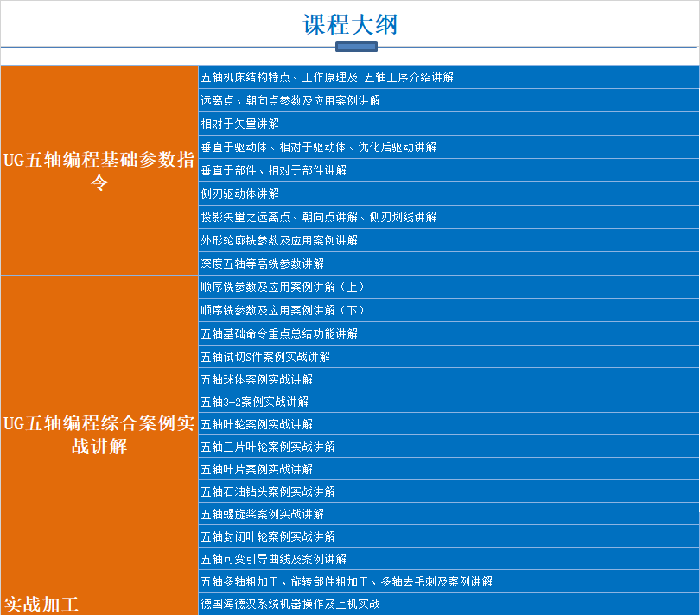The image size is (700, 615).
Task: Click the small blue bar under the title
Action: point(355,47)
